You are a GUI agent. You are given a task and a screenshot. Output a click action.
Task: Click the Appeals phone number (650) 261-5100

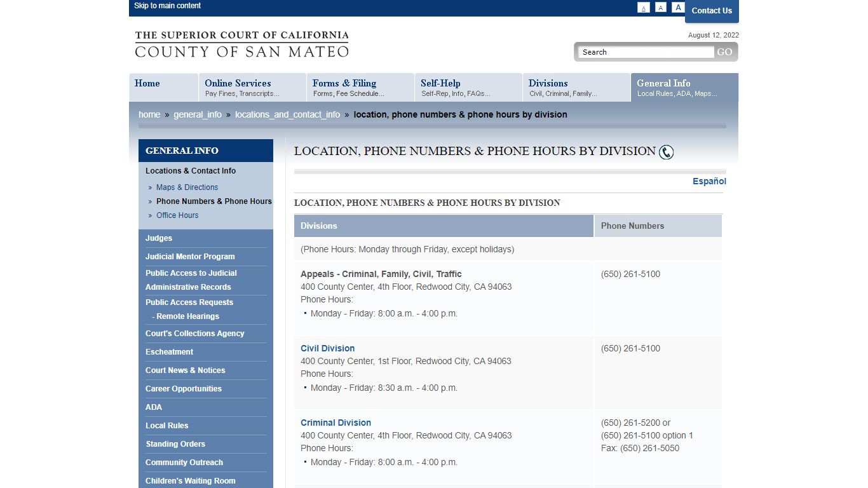click(630, 274)
